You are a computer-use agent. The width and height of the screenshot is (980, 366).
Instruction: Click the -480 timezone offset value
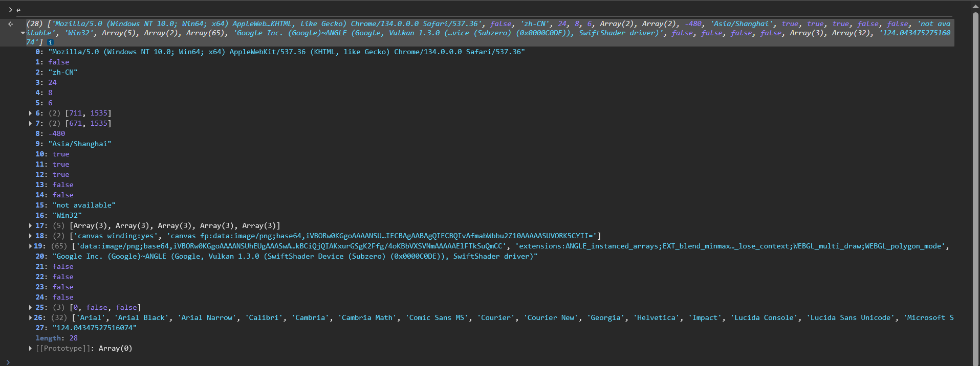pyautogui.click(x=57, y=133)
